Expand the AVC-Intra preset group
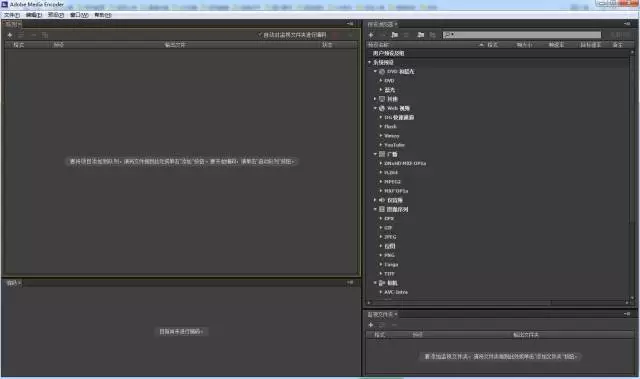Image resolution: width=640 pixels, height=379 pixels. pyautogui.click(x=381, y=292)
